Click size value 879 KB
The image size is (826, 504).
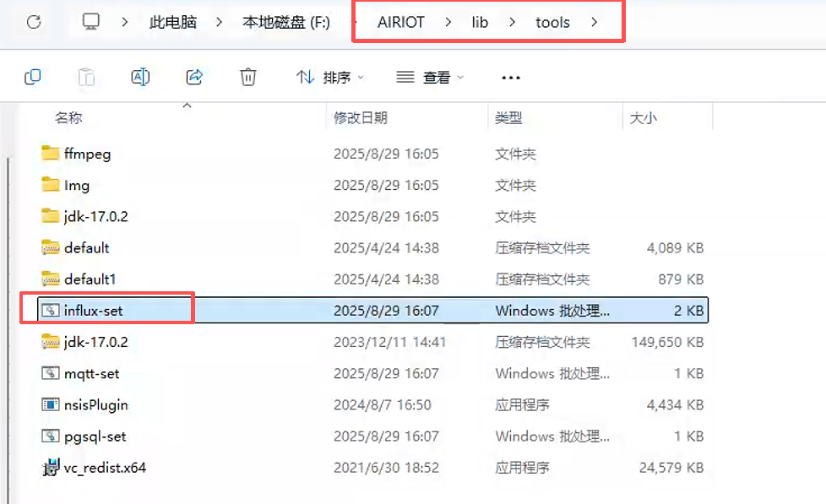coord(681,279)
